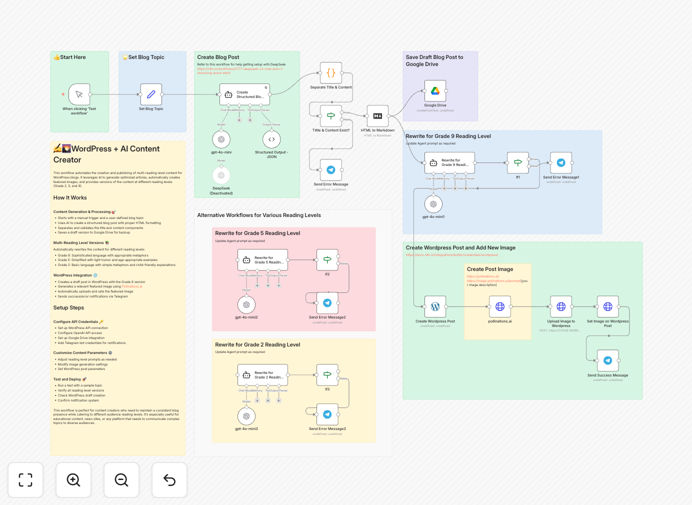
Task: Open the Telegram error node in Grade 2 section
Action: [x=327, y=414]
